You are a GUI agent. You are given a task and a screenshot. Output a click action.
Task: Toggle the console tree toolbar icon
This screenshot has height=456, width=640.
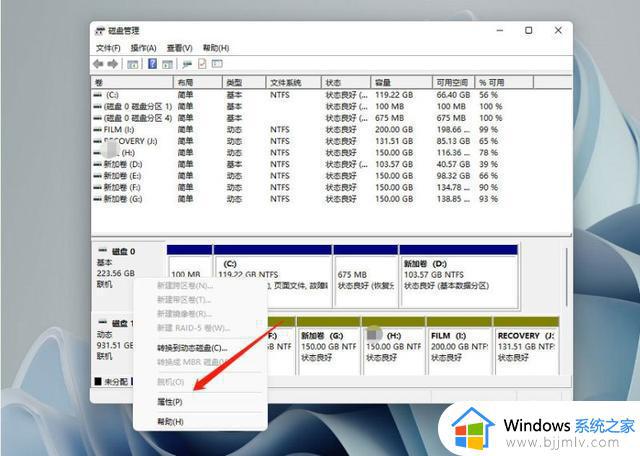pos(132,64)
